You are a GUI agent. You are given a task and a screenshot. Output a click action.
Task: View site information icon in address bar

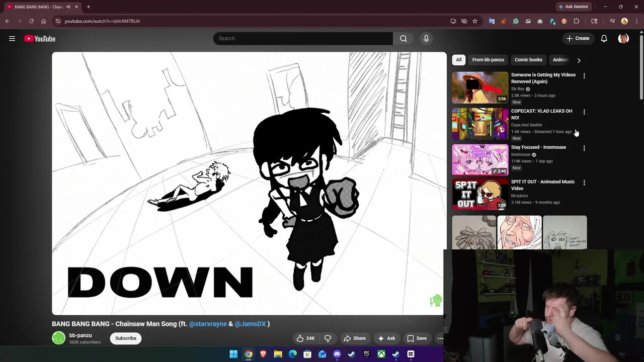point(58,21)
